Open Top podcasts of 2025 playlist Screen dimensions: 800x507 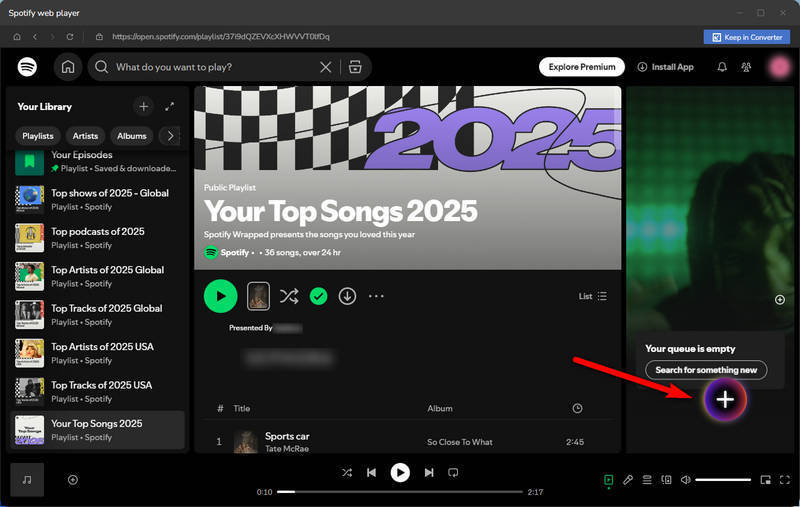97,238
